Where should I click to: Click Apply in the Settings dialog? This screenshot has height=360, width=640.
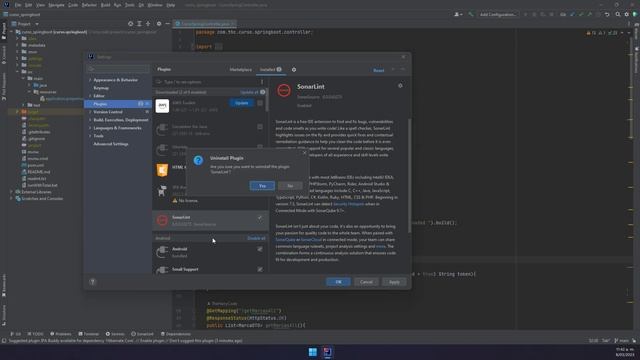pyautogui.click(x=394, y=282)
